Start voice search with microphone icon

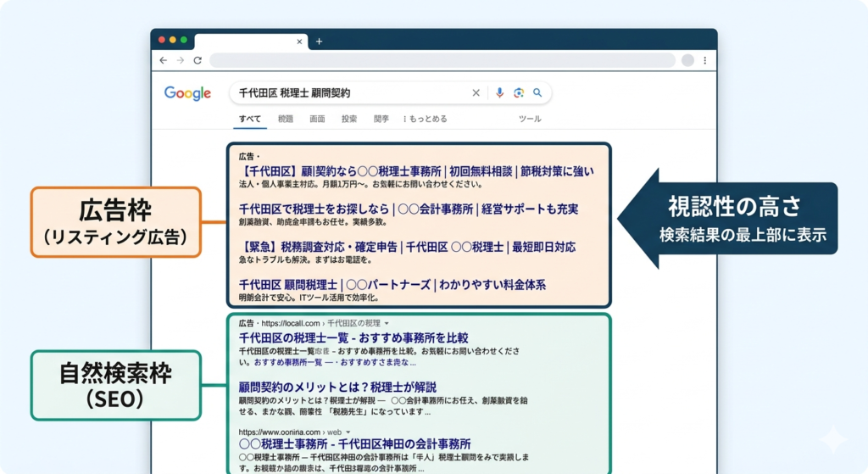[x=499, y=93]
